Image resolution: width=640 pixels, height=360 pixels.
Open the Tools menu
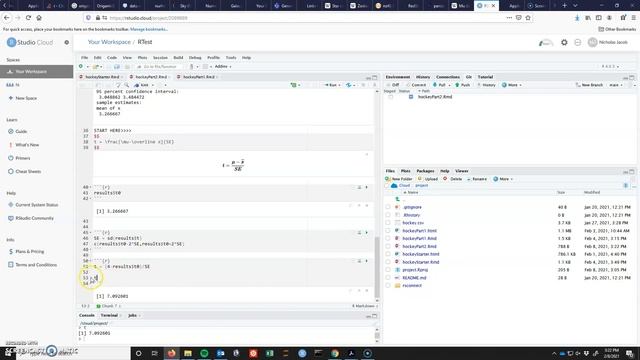231,58
